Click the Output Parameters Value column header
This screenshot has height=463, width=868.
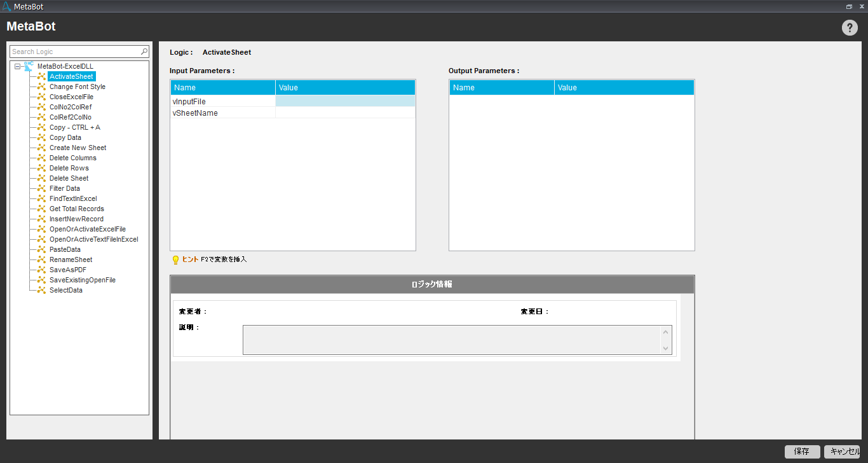point(624,88)
